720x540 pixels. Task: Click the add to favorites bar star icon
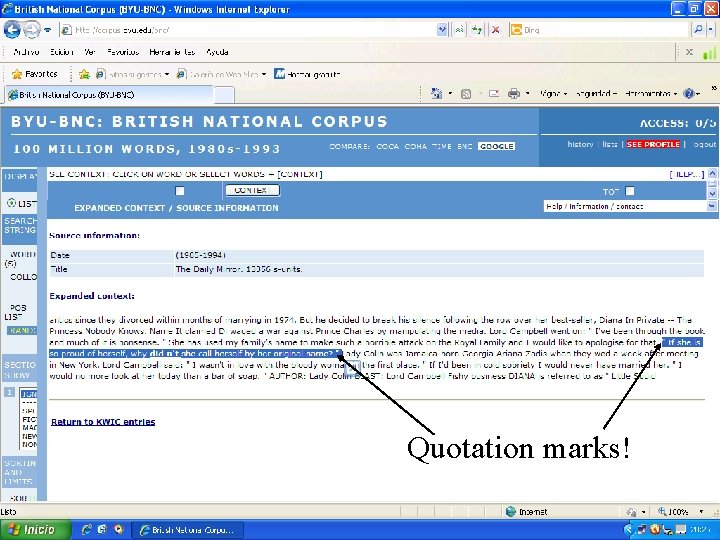[84, 74]
